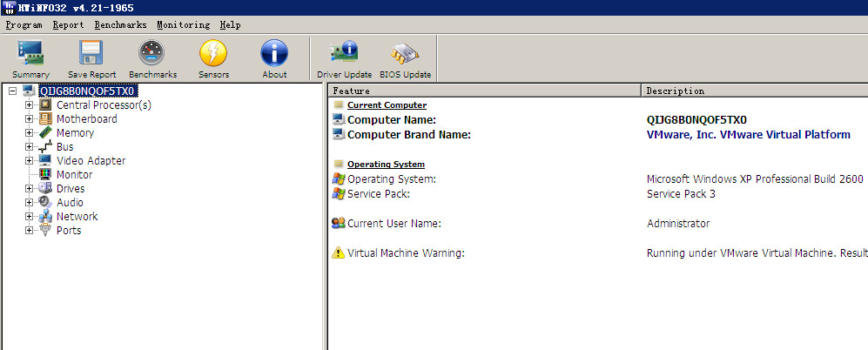The image size is (868, 350).
Task: Click the Service Pack 3 value
Action: [x=681, y=194]
